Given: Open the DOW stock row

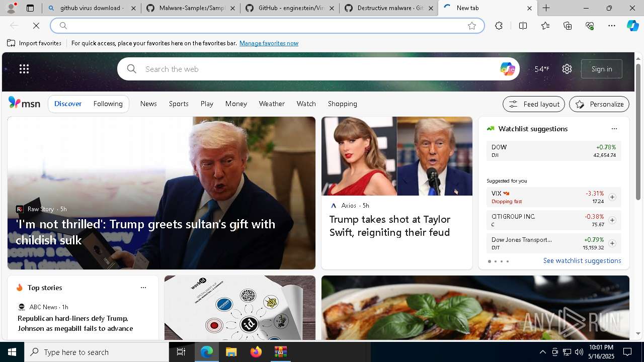Looking at the screenshot, I should pos(553,151).
